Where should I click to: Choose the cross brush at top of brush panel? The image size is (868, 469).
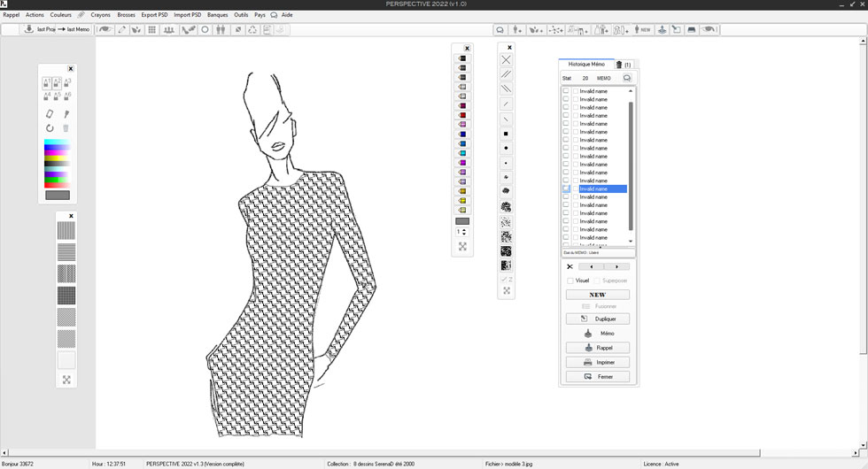506,60
